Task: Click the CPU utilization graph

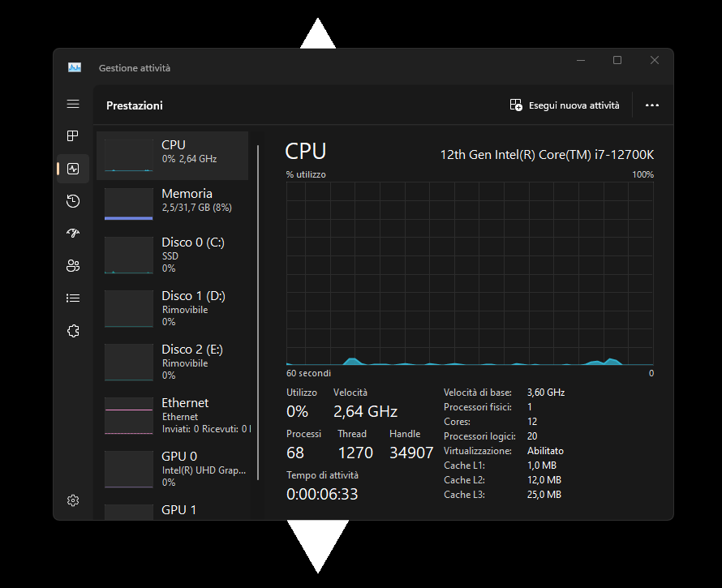Action: click(470, 273)
